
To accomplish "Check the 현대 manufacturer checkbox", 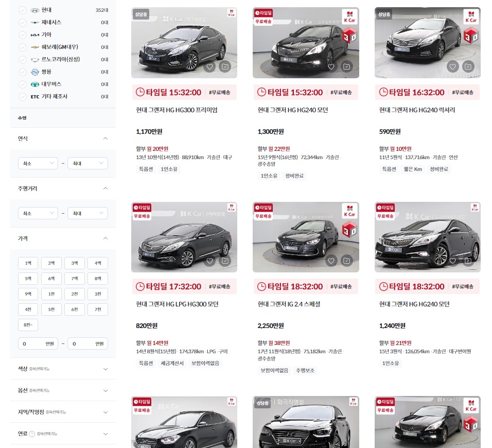I will (x=23, y=10).
